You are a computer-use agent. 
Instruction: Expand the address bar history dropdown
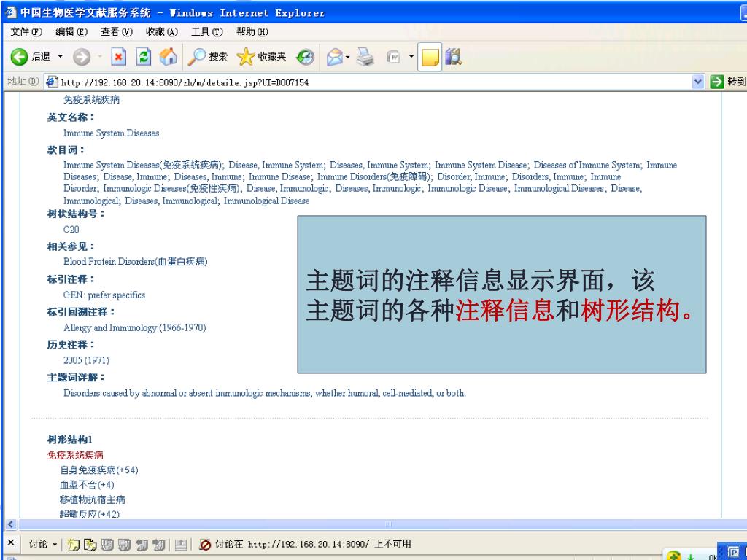pos(698,82)
